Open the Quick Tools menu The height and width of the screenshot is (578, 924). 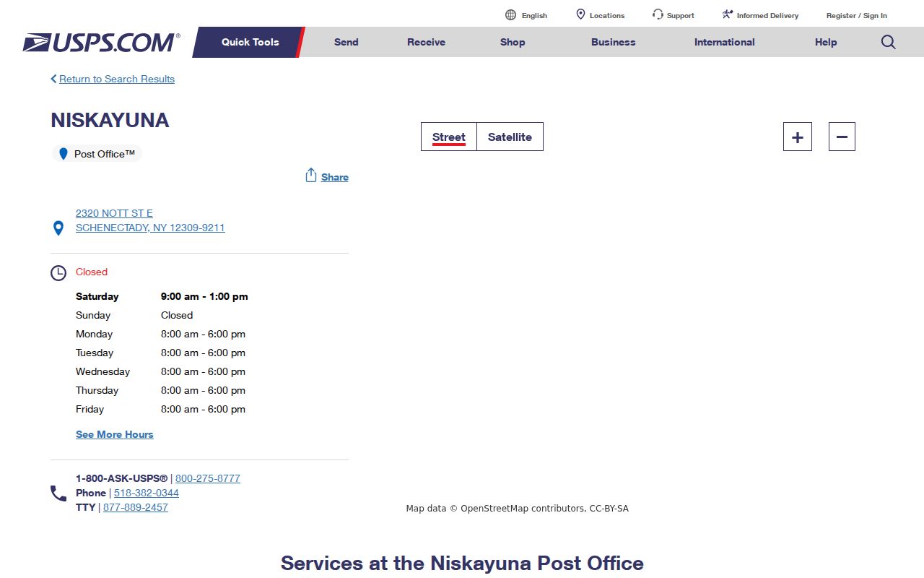(250, 42)
